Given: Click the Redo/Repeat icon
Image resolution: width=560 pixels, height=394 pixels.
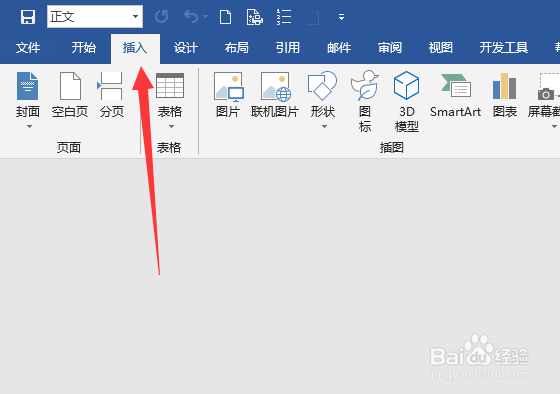Looking at the screenshot, I should pyautogui.click(x=162, y=16).
